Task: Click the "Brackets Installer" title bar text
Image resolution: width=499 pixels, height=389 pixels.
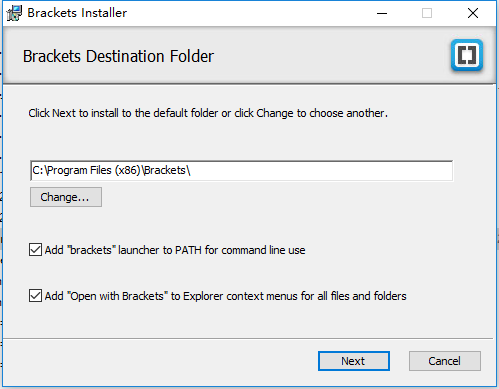Action: point(77,13)
